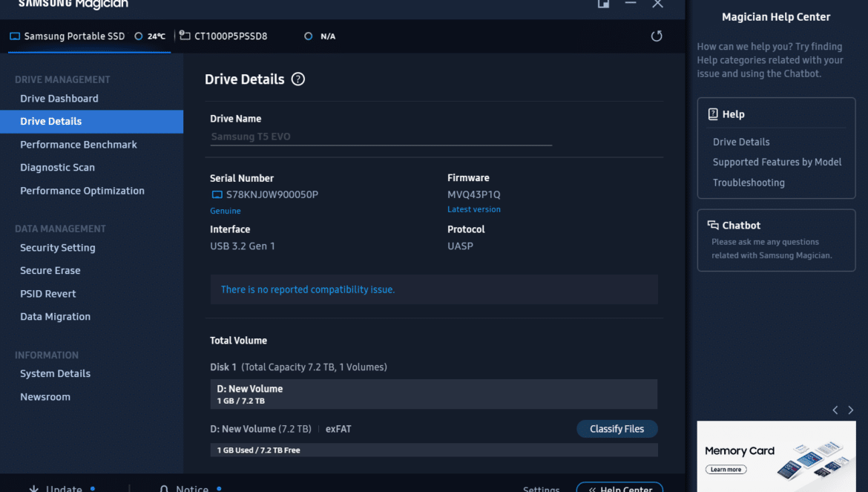Click the Update button in the bottom bar
The image size is (868, 492).
click(x=64, y=489)
